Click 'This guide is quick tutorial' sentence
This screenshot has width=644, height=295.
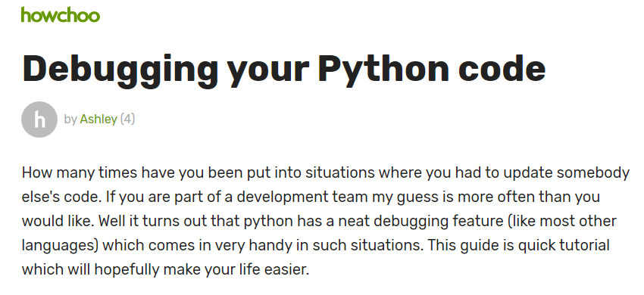coord(518,246)
